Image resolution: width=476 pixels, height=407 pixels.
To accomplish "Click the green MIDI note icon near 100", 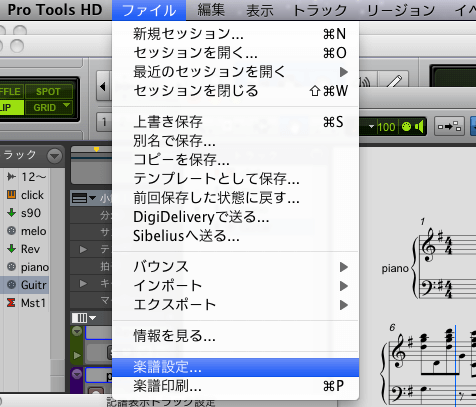I will click(406, 127).
